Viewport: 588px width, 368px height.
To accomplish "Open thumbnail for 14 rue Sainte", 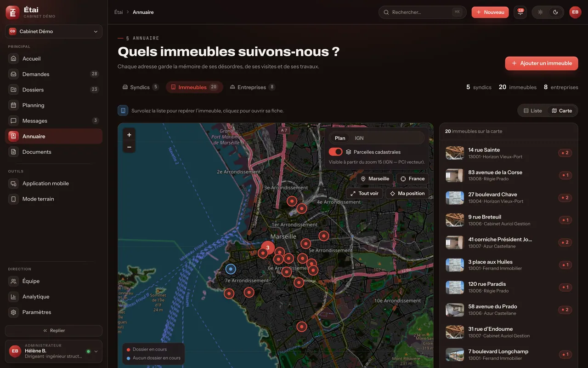I will (455, 153).
